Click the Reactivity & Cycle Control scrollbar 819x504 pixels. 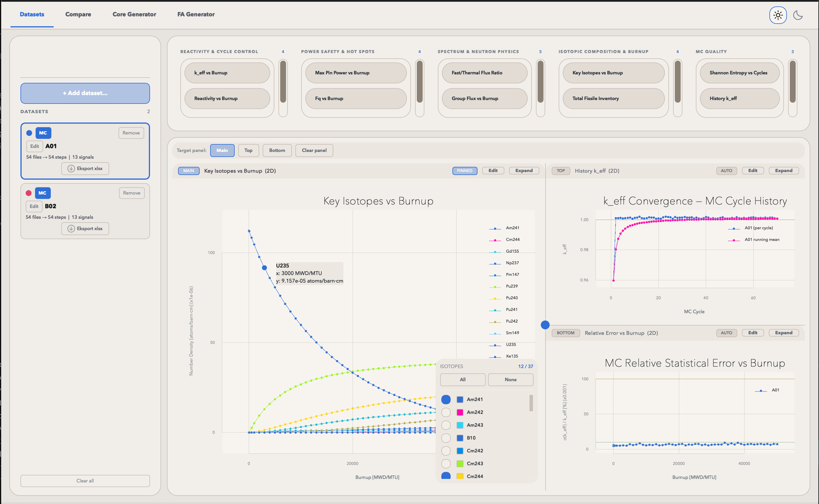click(x=283, y=82)
